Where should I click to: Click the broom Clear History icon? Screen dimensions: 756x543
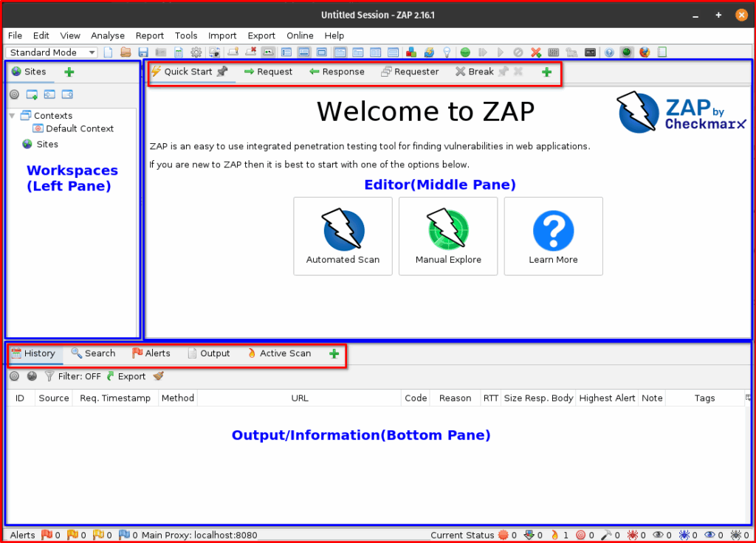[x=159, y=376]
